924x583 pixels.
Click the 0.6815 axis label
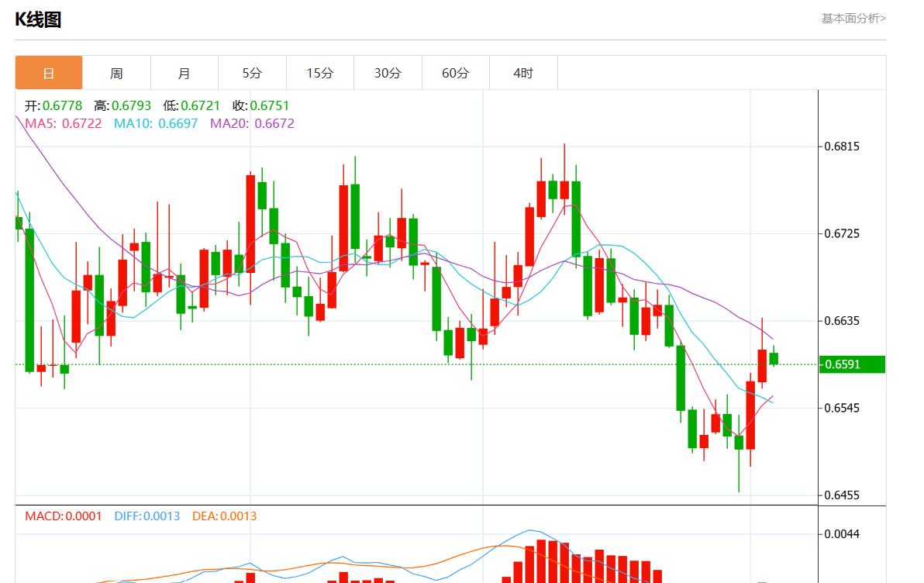842,147
